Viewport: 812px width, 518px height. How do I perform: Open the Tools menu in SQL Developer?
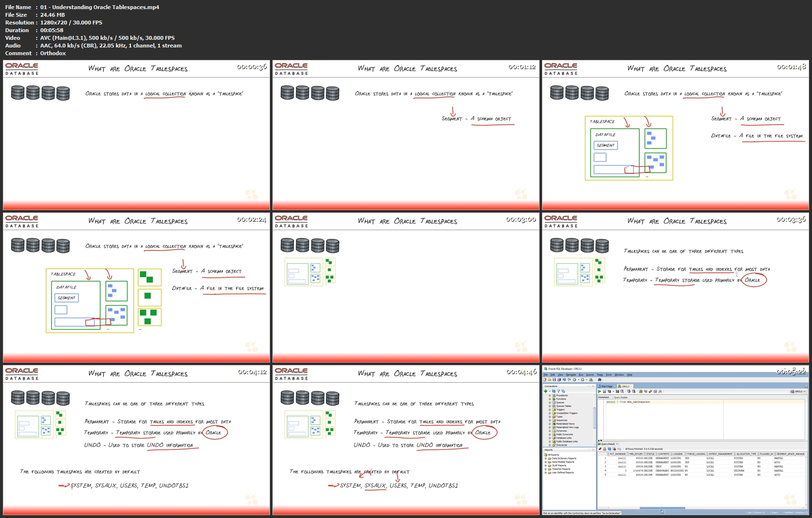609,375
